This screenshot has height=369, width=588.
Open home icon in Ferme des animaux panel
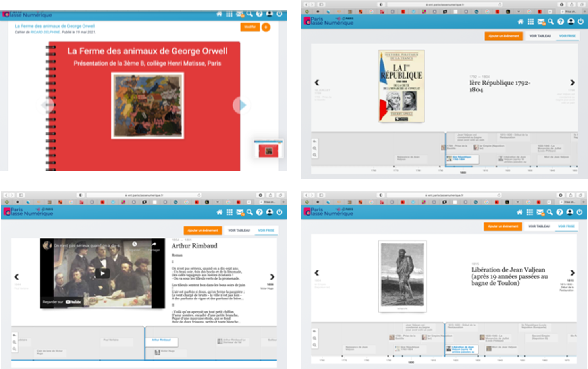coord(219,14)
